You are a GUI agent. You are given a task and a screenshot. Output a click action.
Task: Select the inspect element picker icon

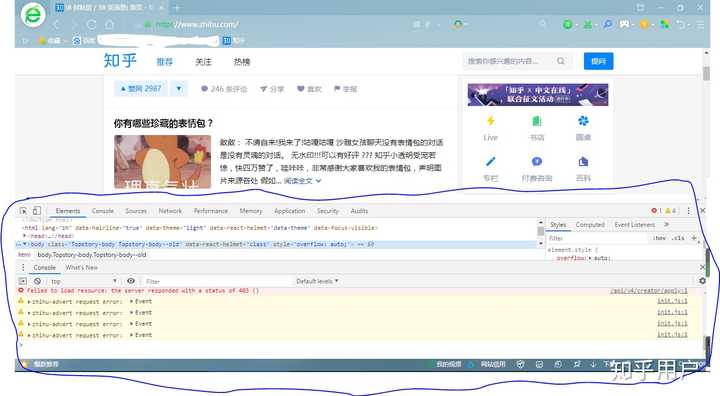point(23,211)
